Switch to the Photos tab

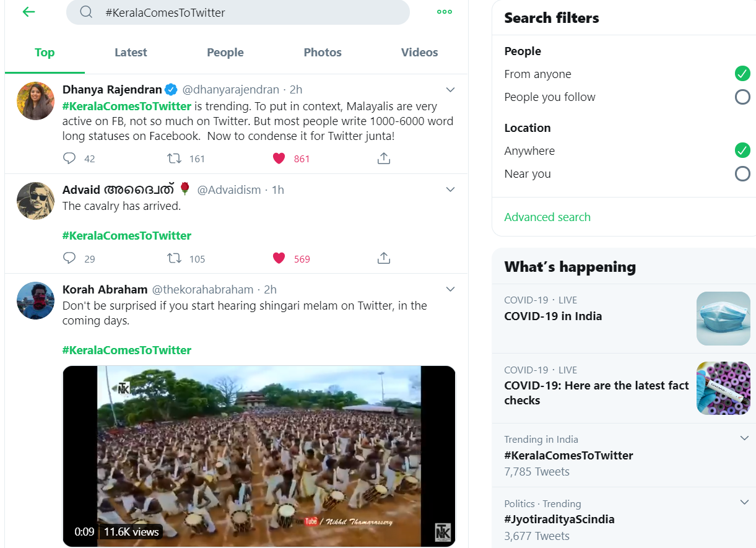323,53
